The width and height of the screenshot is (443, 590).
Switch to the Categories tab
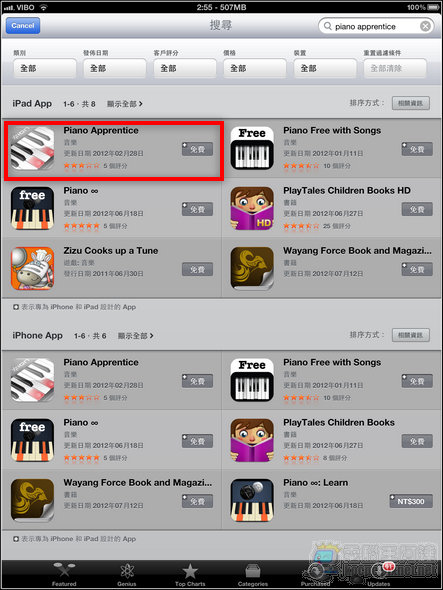[253, 575]
